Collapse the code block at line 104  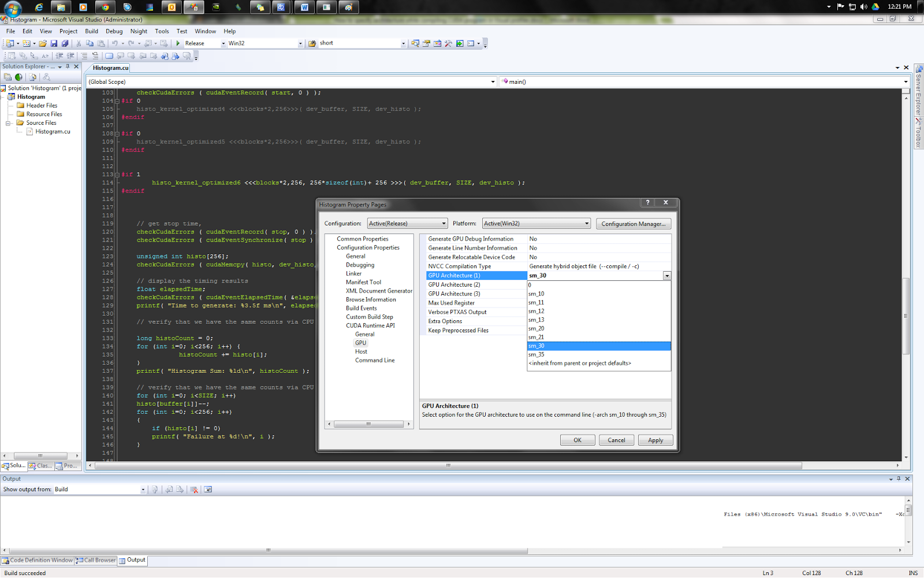[117, 101]
